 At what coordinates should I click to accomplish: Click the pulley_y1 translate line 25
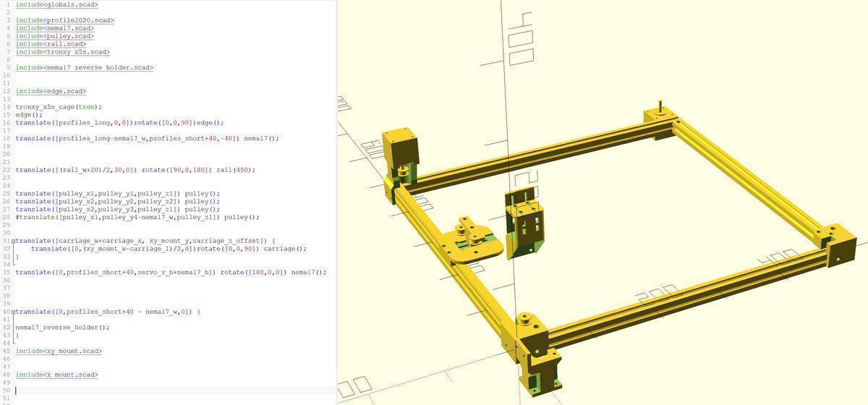[117, 194]
